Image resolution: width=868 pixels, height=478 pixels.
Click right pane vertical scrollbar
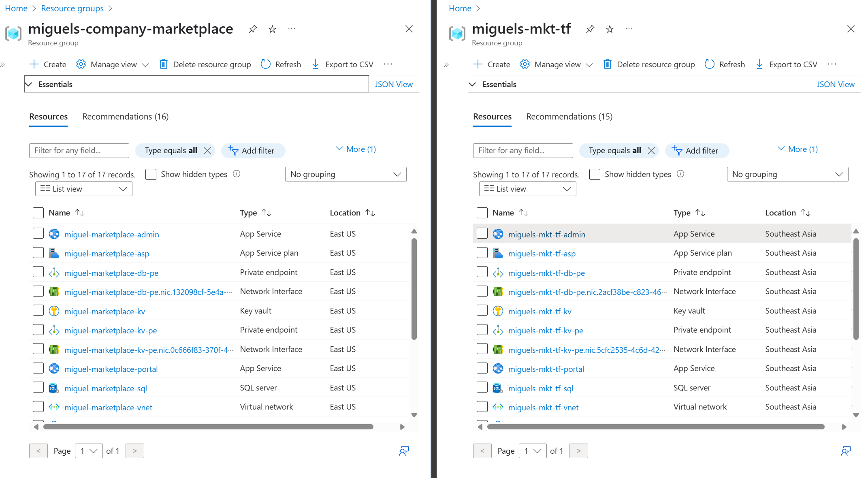856,289
